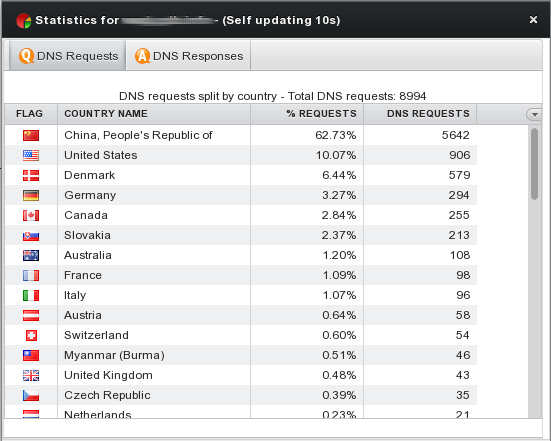Viewport: 551px width, 441px height.
Task: Click the United States flag icon
Action: pyautogui.click(x=31, y=155)
